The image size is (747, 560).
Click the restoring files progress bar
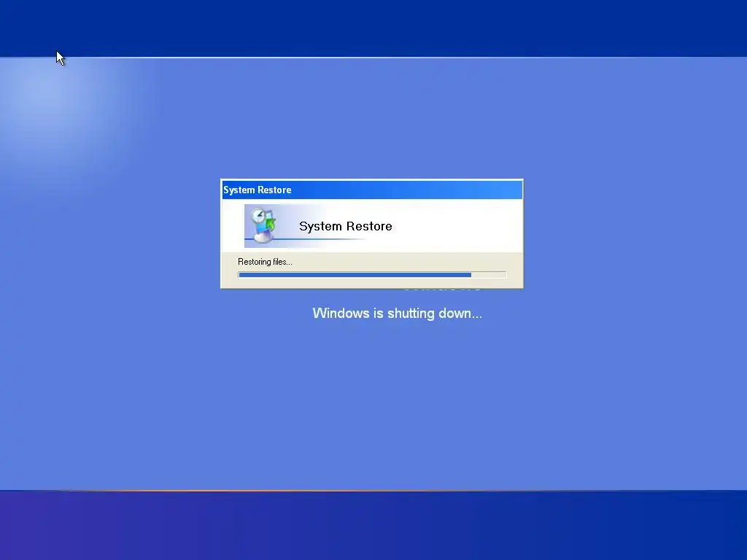372,275
